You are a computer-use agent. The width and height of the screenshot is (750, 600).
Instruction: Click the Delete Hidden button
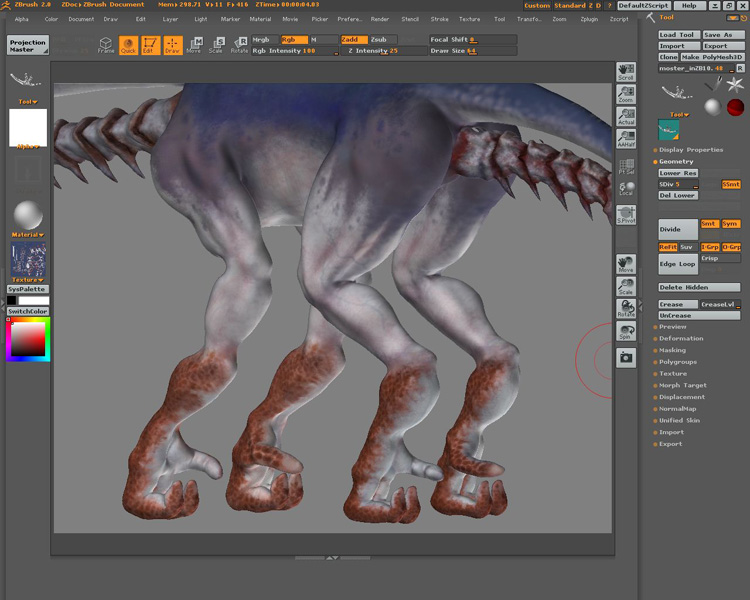point(699,288)
